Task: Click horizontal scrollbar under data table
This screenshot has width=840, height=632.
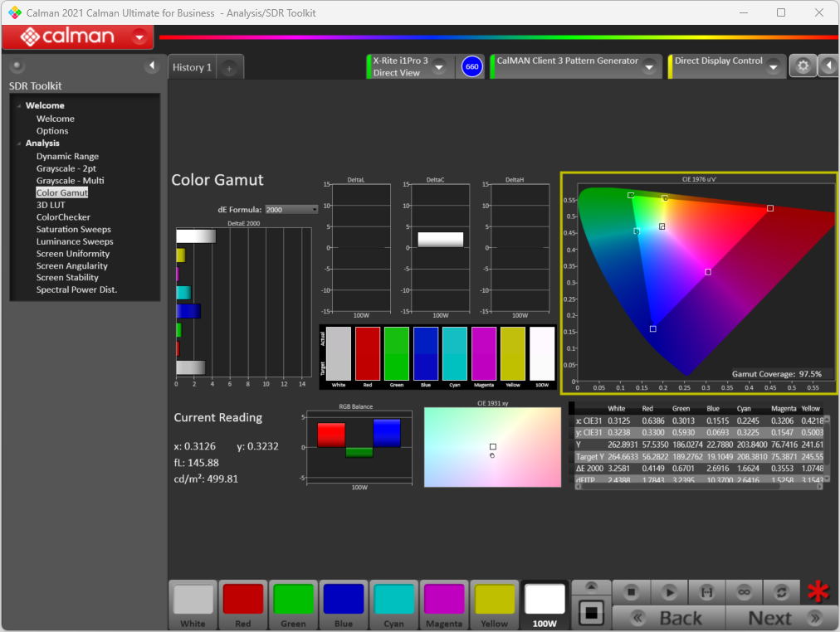Action: [699, 487]
